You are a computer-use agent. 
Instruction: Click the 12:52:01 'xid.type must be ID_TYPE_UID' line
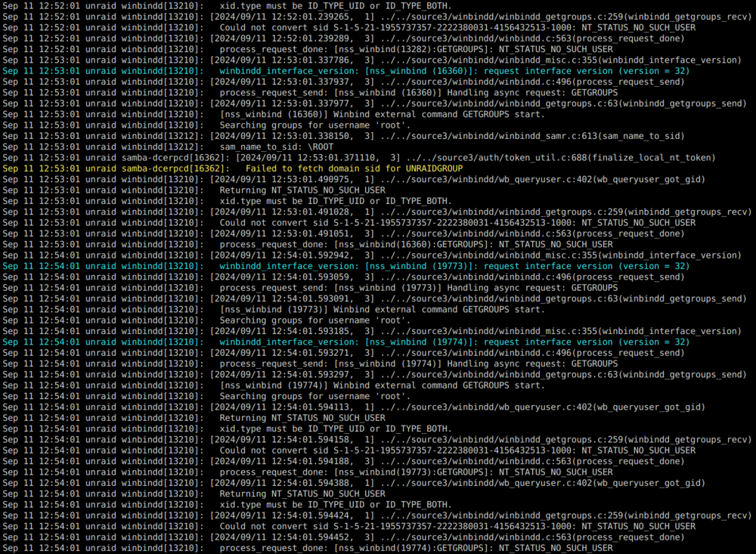[227, 6]
